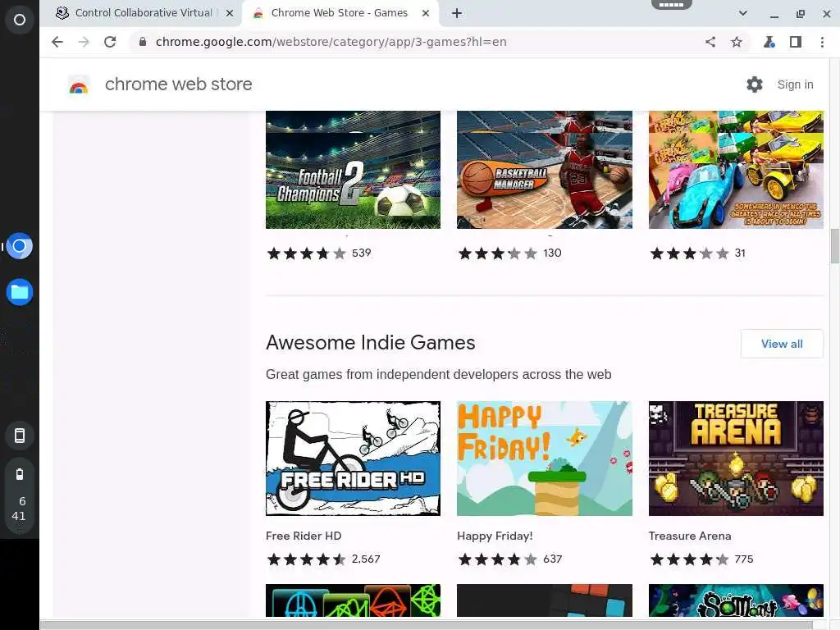The width and height of the screenshot is (840, 630).
Task: Open a new tab with plus button
Action: tap(456, 13)
